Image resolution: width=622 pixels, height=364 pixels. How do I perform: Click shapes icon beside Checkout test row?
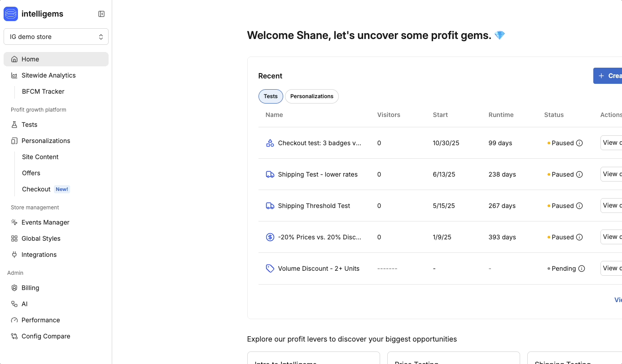click(x=270, y=143)
